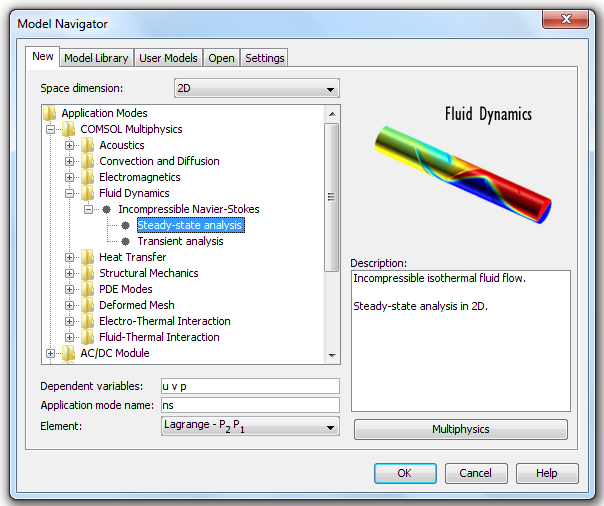Image resolution: width=604 pixels, height=506 pixels.
Task: Click the Incompressible Navier-Stokes node bullet icon
Action: click(107, 209)
